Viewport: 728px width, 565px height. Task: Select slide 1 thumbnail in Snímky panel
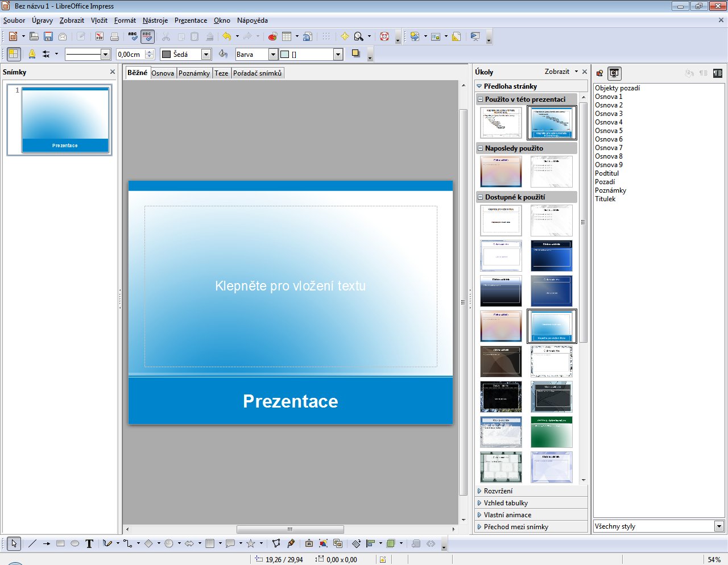[x=65, y=120]
